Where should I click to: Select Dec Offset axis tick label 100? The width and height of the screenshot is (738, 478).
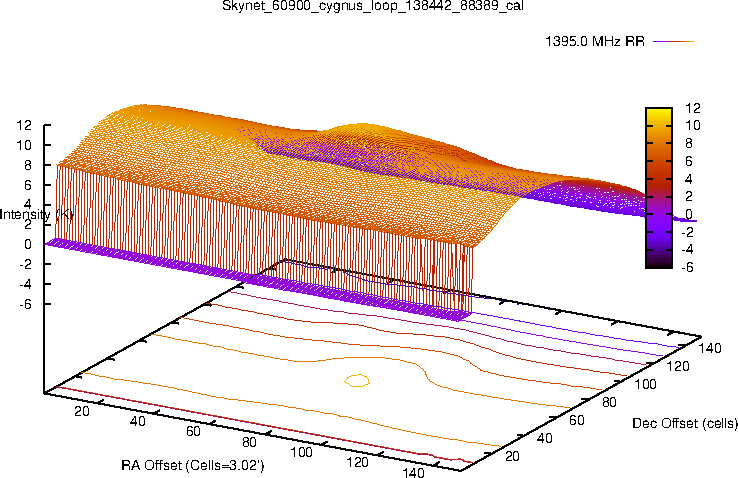pyautogui.click(x=645, y=384)
